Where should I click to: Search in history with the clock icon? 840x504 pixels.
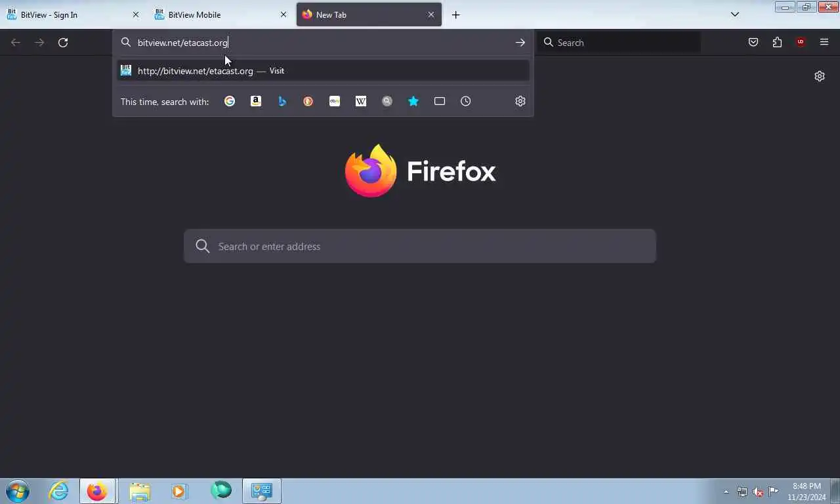466,101
